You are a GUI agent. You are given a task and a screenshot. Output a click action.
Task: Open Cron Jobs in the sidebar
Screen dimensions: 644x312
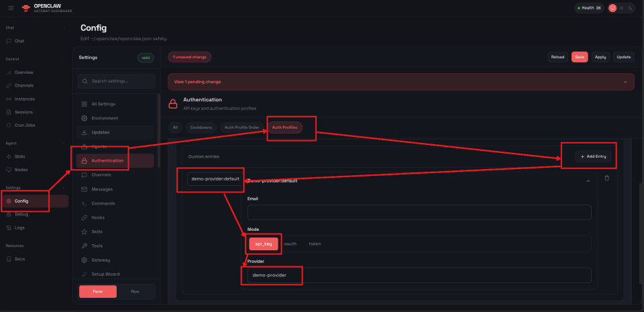point(24,125)
